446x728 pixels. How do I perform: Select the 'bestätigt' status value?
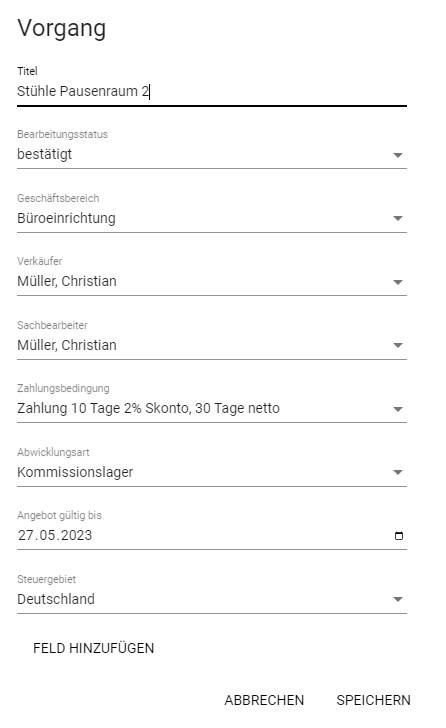pos(45,154)
